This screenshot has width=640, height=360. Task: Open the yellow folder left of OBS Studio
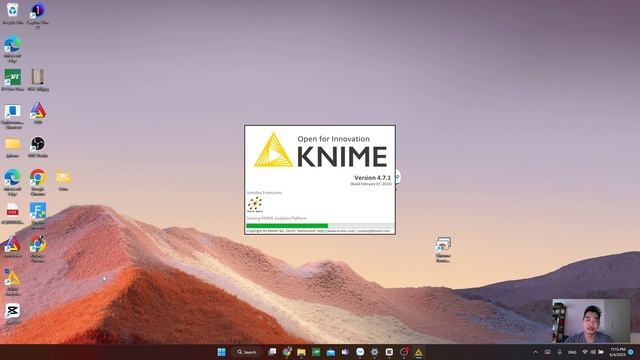click(x=13, y=147)
